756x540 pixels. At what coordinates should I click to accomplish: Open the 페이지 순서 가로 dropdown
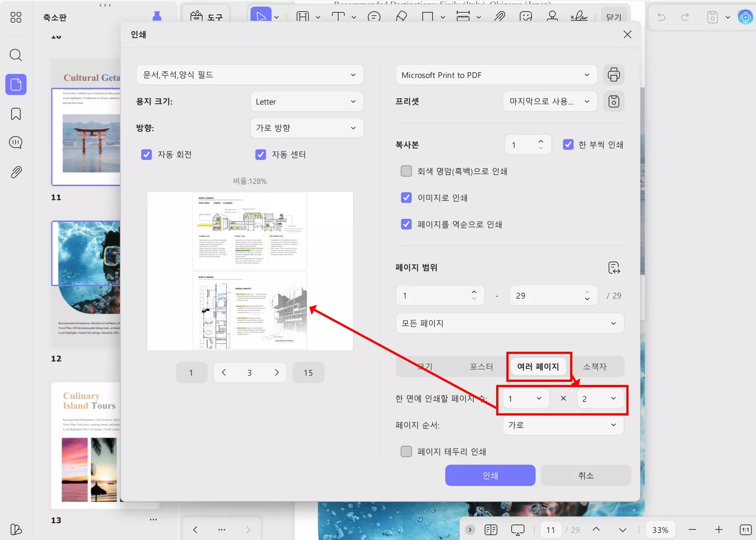pyautogui.click(x=563, y=425)
